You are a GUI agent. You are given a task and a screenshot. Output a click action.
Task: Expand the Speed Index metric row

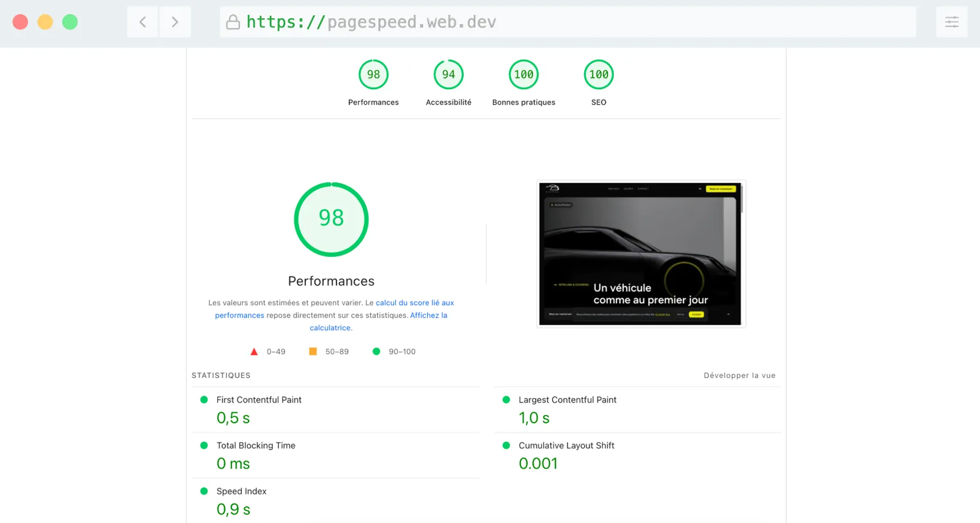click(x=241, y=490)
